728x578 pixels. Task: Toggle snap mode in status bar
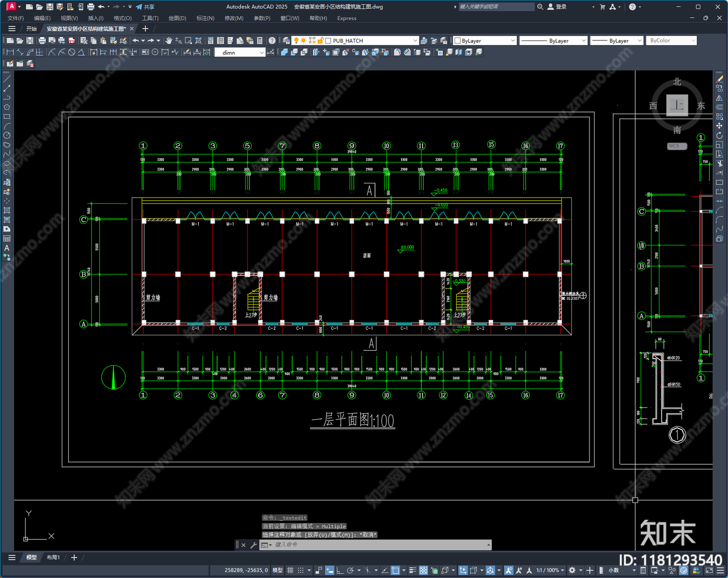(300, 570)
